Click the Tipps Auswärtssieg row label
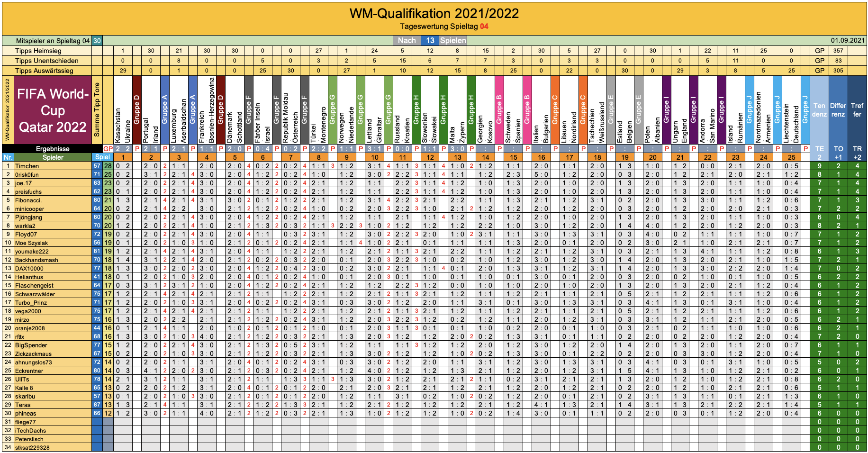868x453 pixels. (44, 71)
